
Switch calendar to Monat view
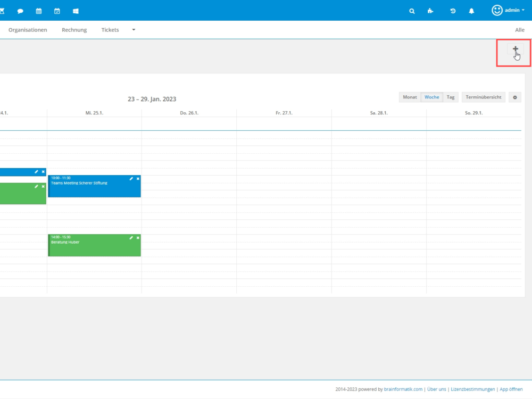tap(410, 97)
